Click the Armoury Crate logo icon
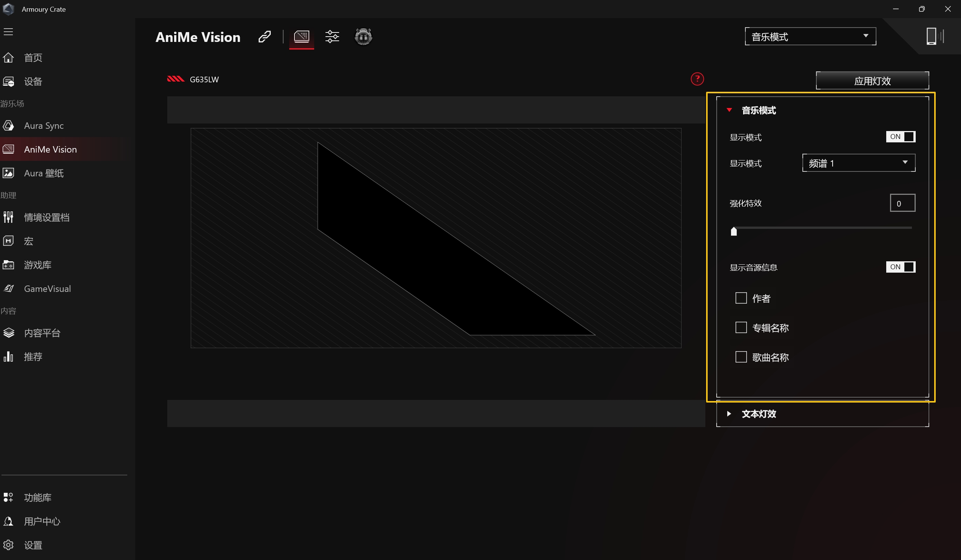The image size is (961, 560). 8,9
